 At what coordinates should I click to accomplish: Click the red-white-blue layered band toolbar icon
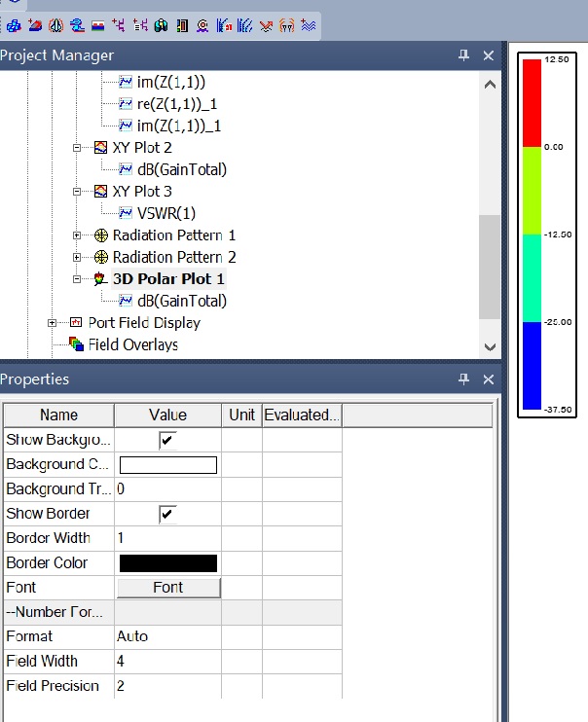coord(98,25)
